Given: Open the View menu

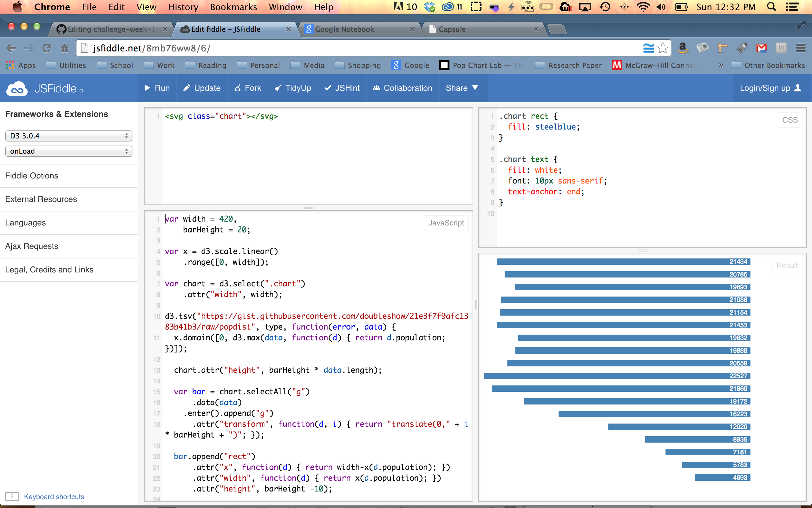Looking at the screenshot, I should point(146,7).
